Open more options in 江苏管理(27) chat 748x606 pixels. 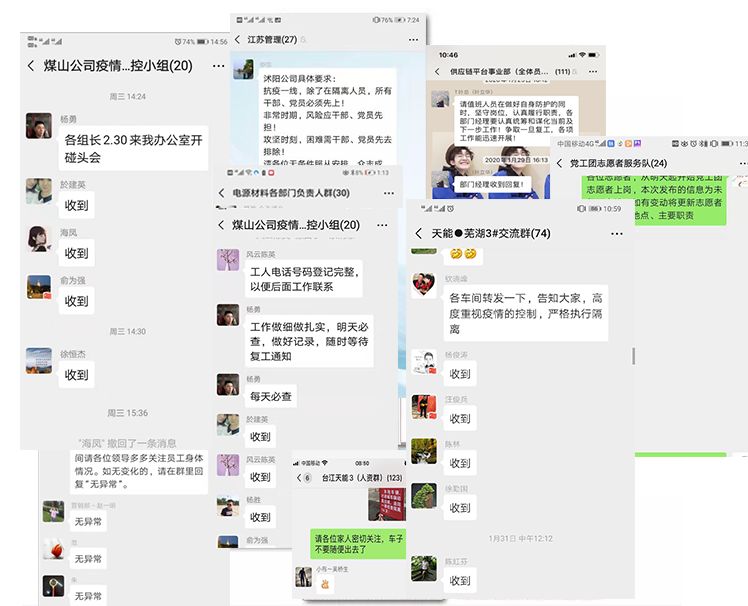click(410, 40)
